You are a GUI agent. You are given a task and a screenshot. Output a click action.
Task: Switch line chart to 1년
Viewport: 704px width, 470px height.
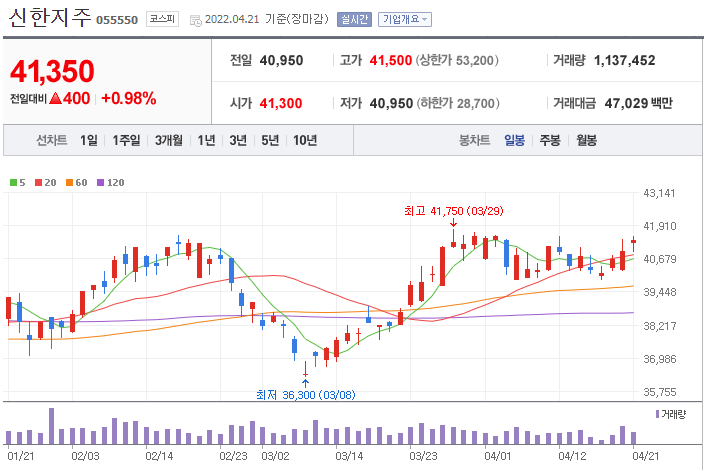[207, 140]
